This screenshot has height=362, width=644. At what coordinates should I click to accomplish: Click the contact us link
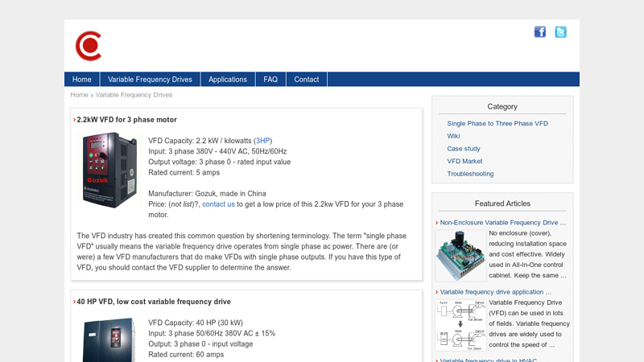point(218,204)
